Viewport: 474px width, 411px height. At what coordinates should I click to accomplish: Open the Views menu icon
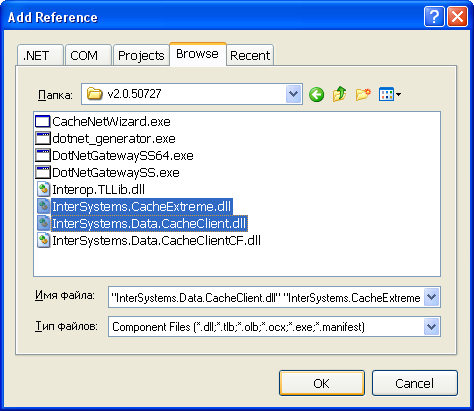pyautogui.click(x=389, y=94)
